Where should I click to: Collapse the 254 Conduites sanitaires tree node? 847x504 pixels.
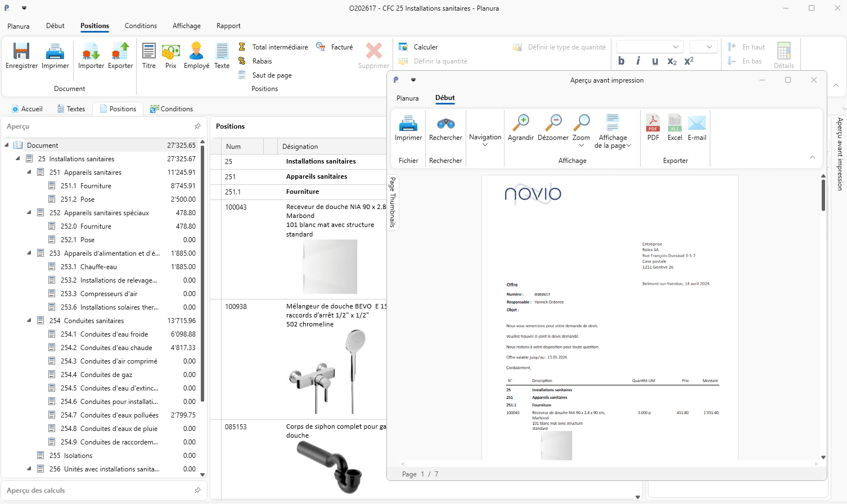(29, 321)
